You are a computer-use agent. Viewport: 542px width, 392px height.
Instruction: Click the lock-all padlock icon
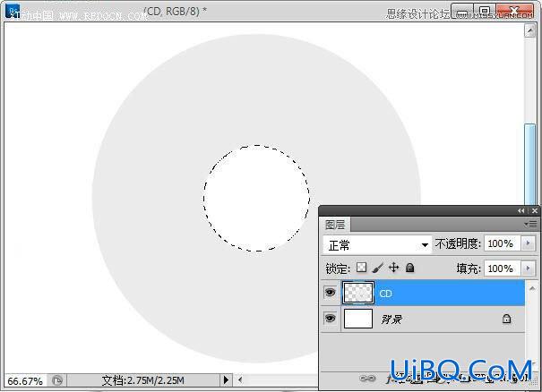tap(410, 268)
